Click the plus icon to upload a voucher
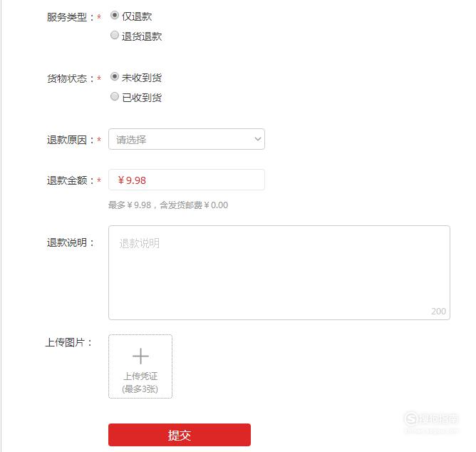The image size is (476, 452). (x=140, y=356)
